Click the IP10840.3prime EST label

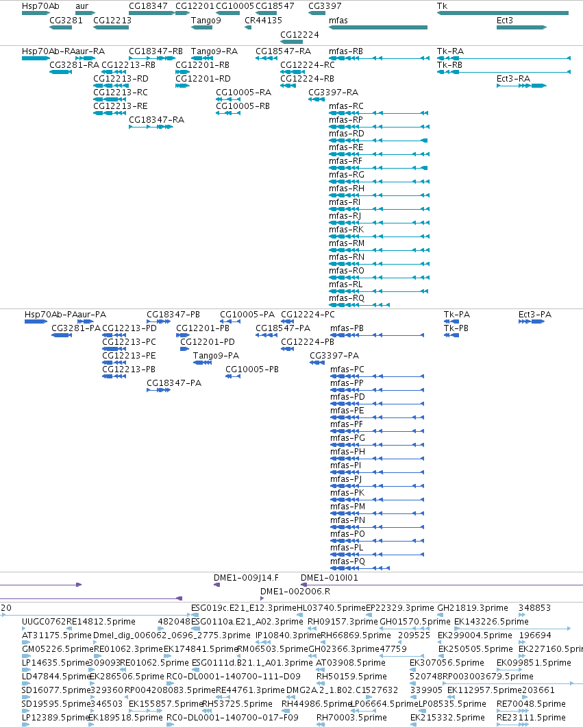[288, 635]
